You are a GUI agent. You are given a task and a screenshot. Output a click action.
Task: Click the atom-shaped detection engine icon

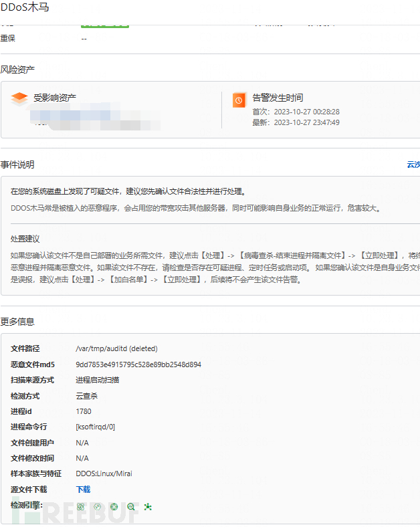click(81, 506)
